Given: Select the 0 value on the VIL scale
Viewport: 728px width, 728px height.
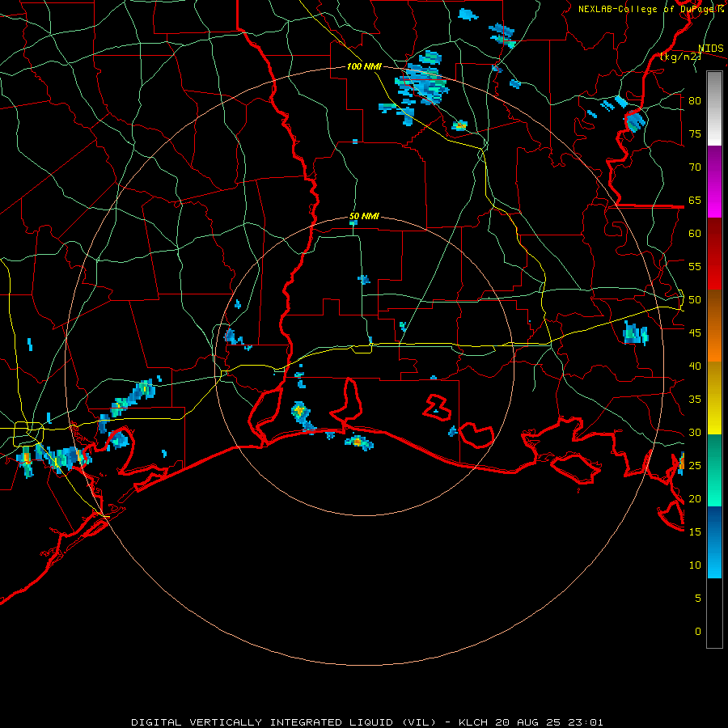Looking at the screenshot, I should (x=698, y=632).
